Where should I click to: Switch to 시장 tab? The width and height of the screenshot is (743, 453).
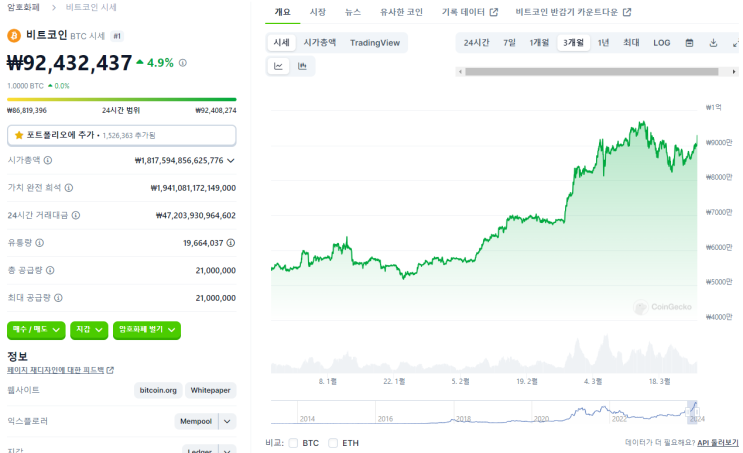[318, 12]
